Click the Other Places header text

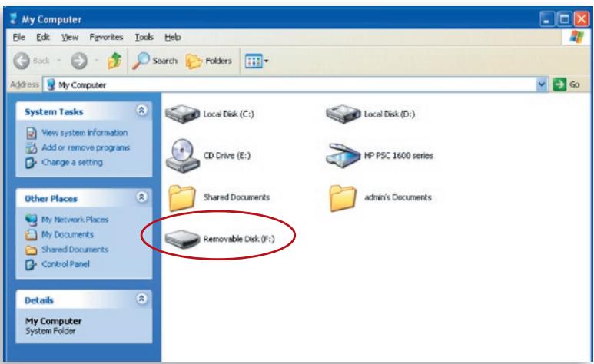click(x=51, y=198)
